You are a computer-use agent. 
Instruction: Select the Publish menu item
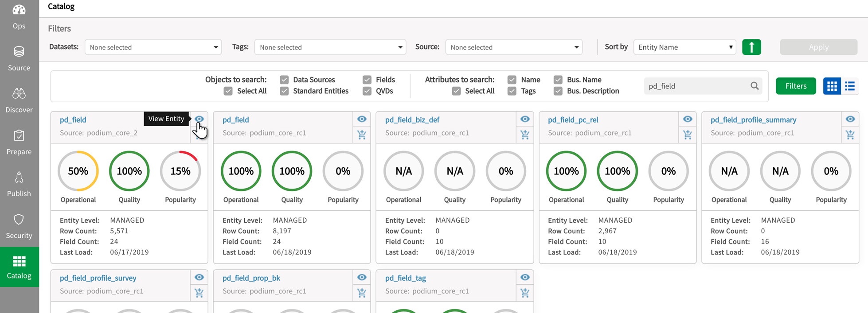19,185
